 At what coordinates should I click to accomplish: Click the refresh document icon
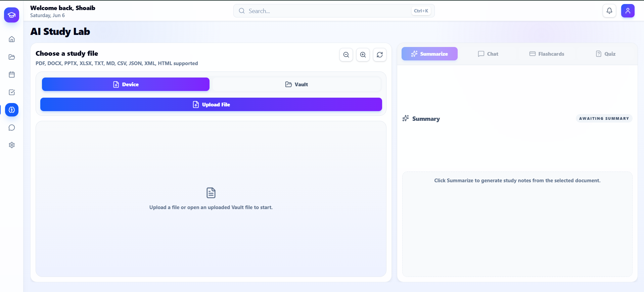(x=380, y=55)
